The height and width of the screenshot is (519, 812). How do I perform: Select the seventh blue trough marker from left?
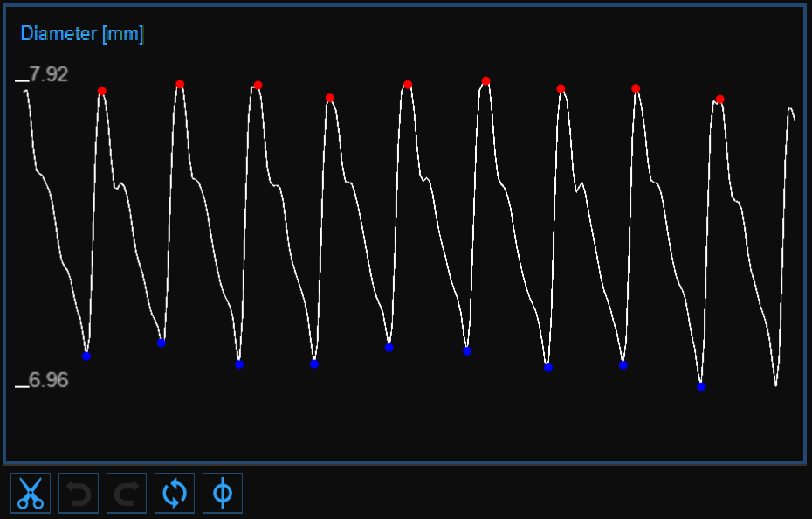[x=548, y=368]
